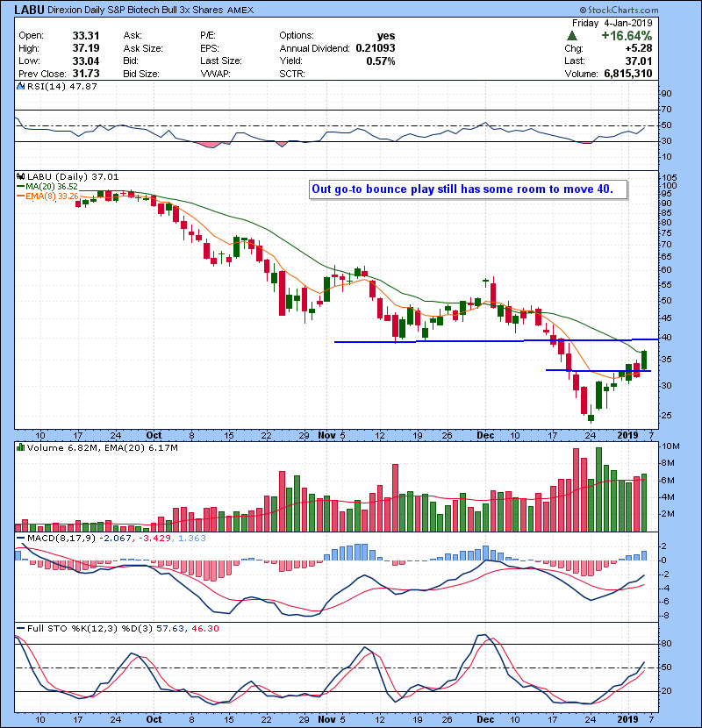The height and width of the screenshot is (728, 702).
Task: Click the EMA(8) 33.26 label
Action: tap(52, 196)
